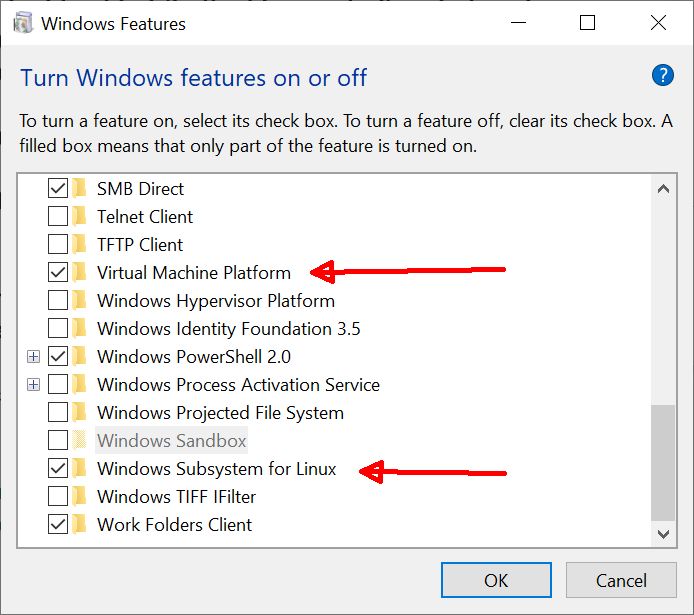The width and height of the screenshot is (694, 615).
Task: Click the Cancel button
Action: pos(621,580)
